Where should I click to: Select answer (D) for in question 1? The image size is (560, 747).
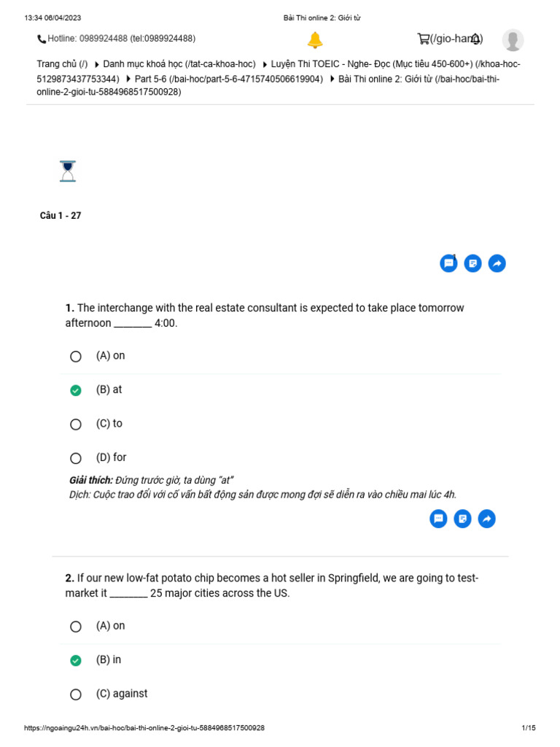[76, 458]
